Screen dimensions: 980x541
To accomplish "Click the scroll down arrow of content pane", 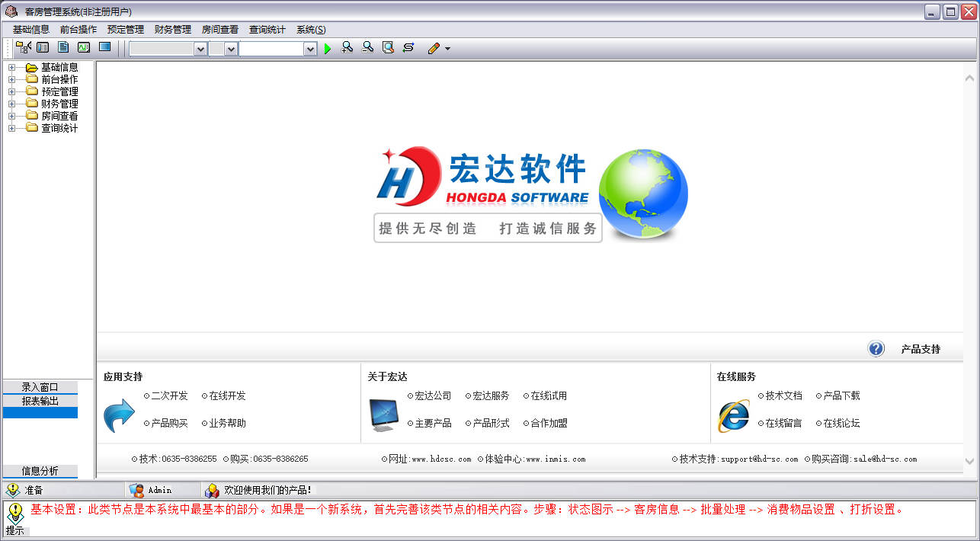I will pos(969,461).
